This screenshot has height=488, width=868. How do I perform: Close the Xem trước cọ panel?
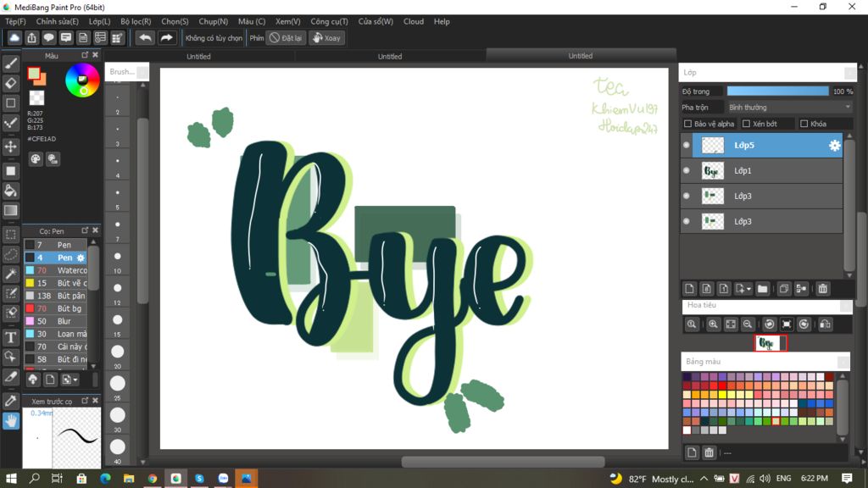coord(95,401)
